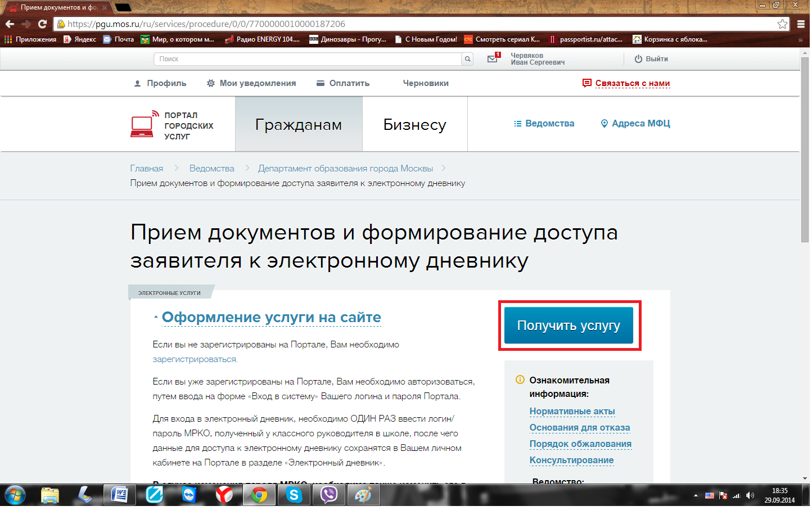Open the Почта bookmark
The height and width of the screenshot is (515, 812).
coord(119,39)
